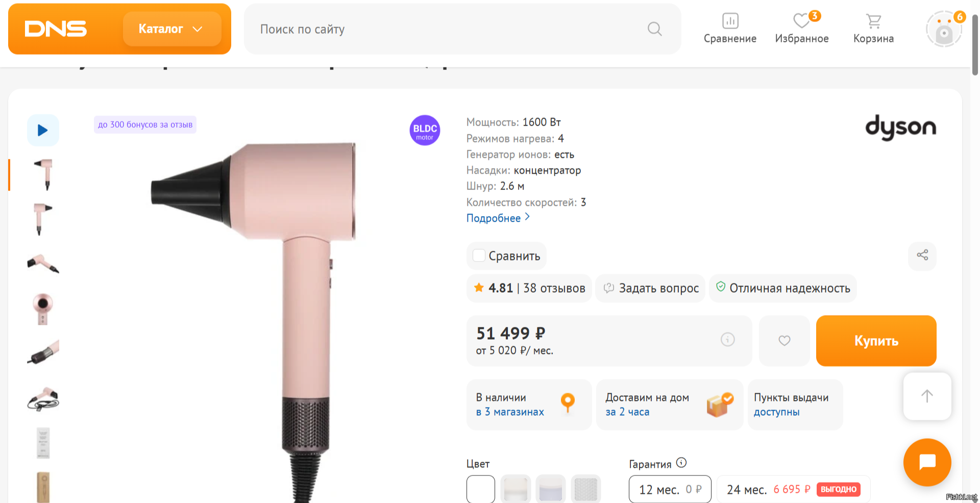The height and width of the screenshot is (503, 980).
Task: Open the chat support bubble
Action: click(x=927, y=462)
